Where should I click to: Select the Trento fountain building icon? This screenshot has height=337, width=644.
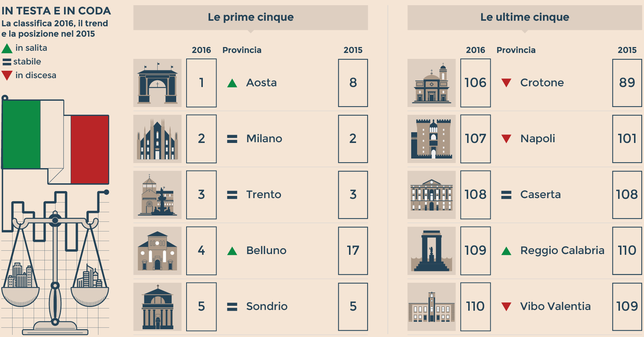pos(157,195)
